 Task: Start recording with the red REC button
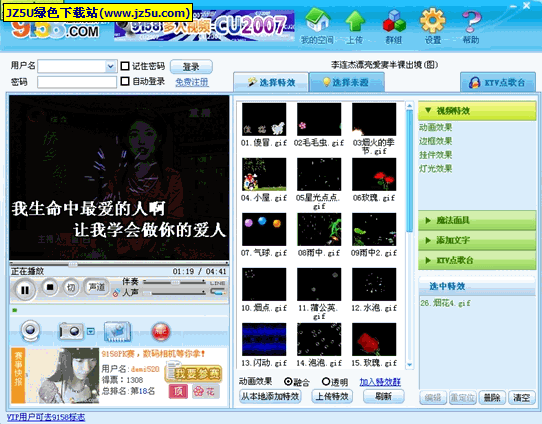(x=161, y=331)
